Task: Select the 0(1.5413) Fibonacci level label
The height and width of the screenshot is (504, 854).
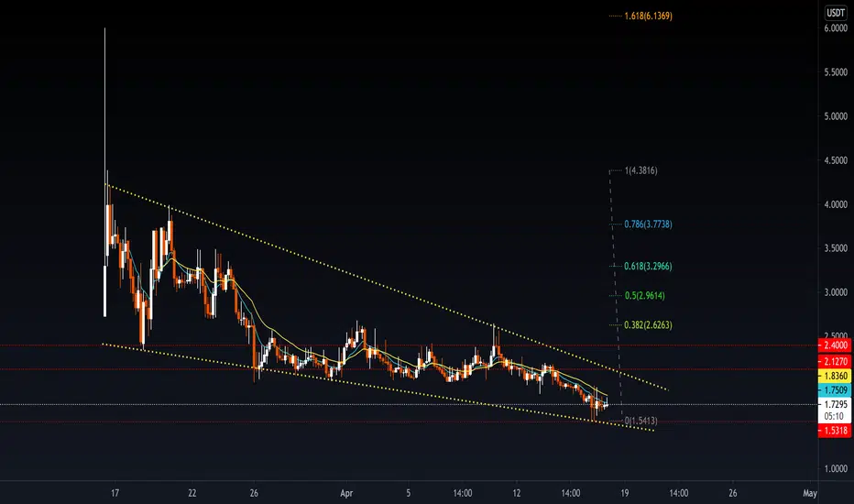Action: point(641,421)
